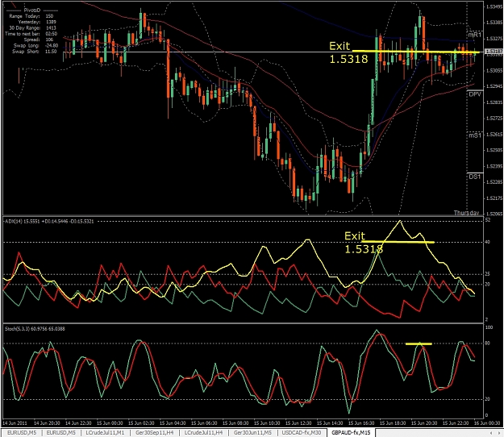Click the Thursday day label
This screenshot has height=437, width=504.
coord(466,213)
